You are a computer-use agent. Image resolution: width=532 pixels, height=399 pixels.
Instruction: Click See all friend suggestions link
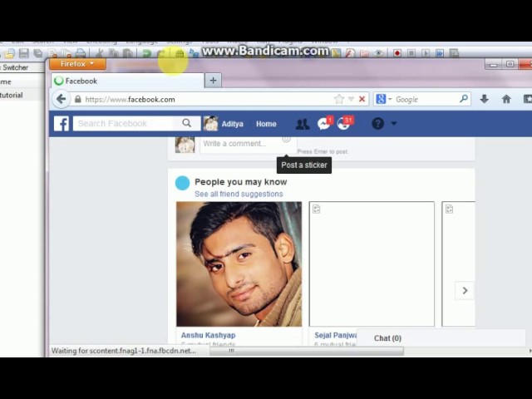pyautogui.click(x=239, y=194)
